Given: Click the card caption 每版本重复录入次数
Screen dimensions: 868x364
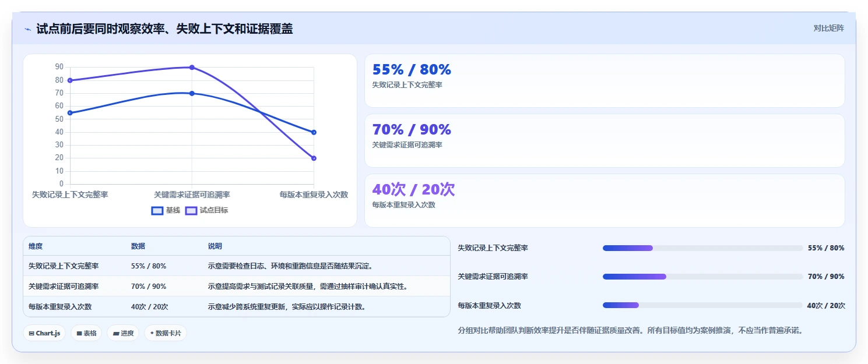Looking at the screenshot, I should (403, 205).
